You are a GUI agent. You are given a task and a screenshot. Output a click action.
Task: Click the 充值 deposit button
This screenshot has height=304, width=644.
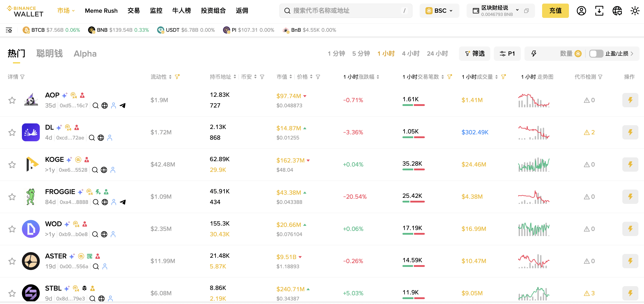click(x=555, y=11)
